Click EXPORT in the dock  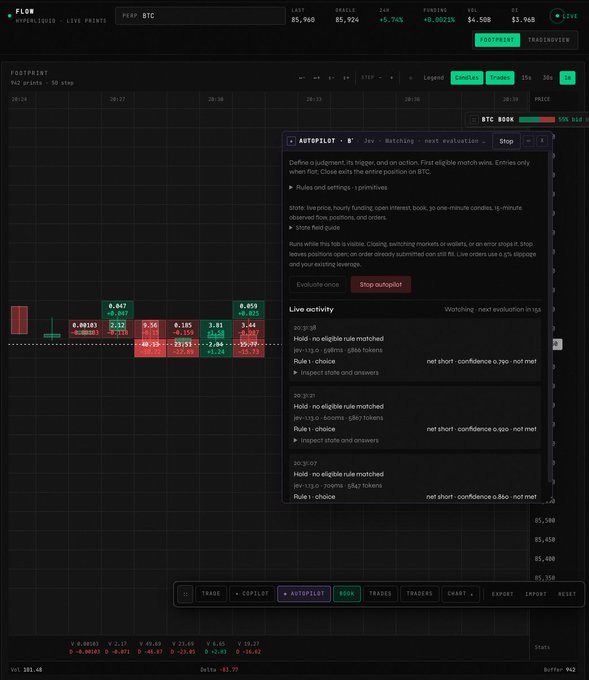502,594
